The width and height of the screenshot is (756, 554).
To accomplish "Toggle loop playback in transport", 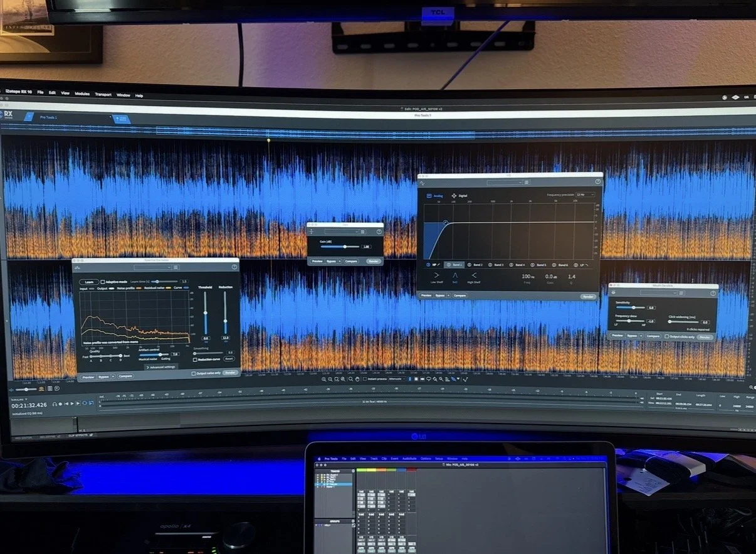I will point(85,403).
